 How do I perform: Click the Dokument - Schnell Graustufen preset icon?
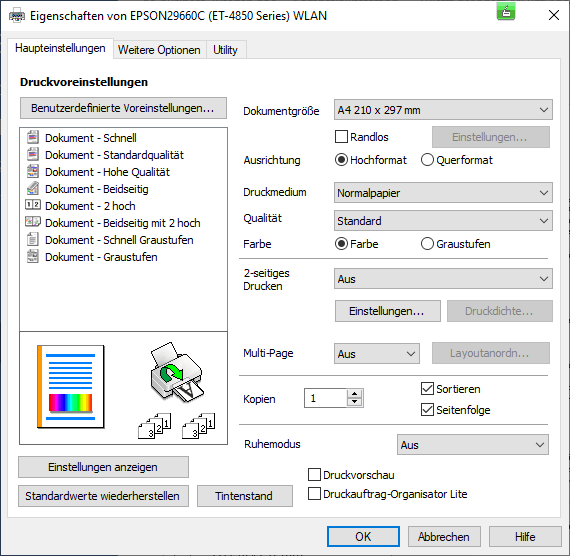33,239
